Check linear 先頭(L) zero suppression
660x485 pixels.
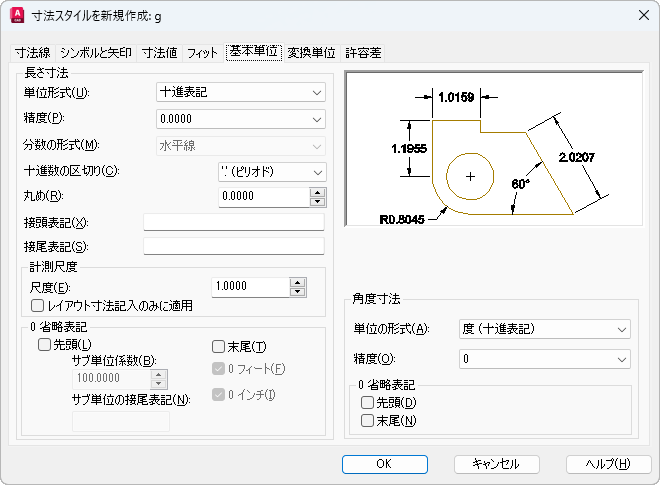click(44, 345)
